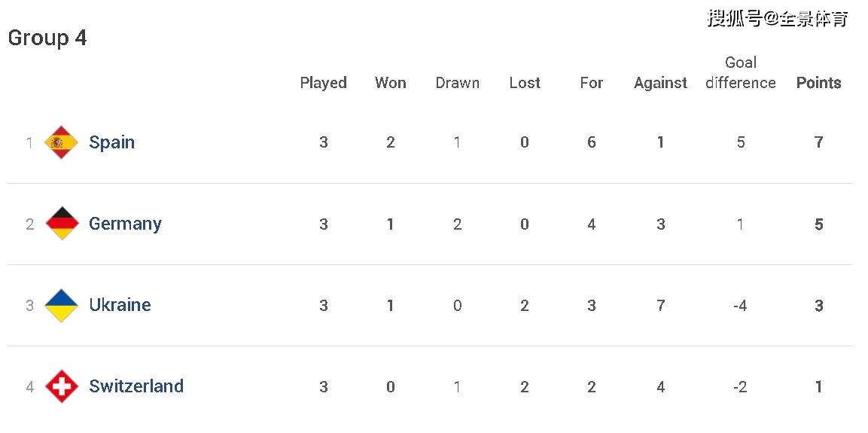868x433 pixels.
Task: Click the Played column header
Action: [x=323, y=83]
